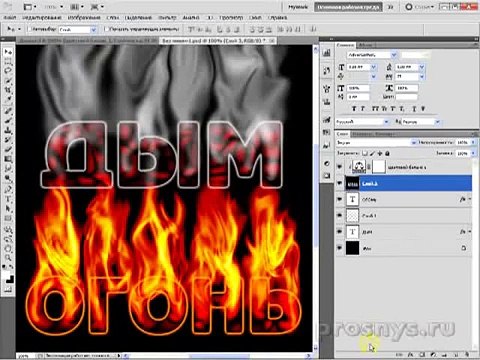Select the Hand tool
480x360 pixels.
click(8, 248)
